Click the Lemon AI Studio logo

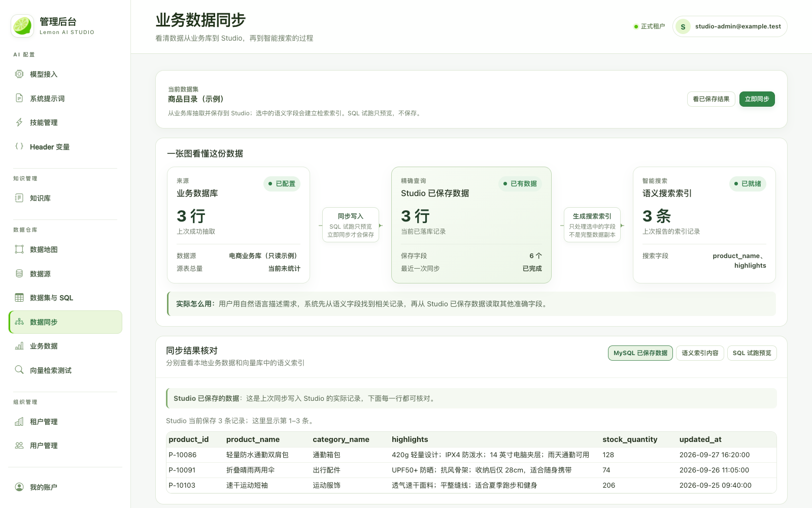point(22,26)
